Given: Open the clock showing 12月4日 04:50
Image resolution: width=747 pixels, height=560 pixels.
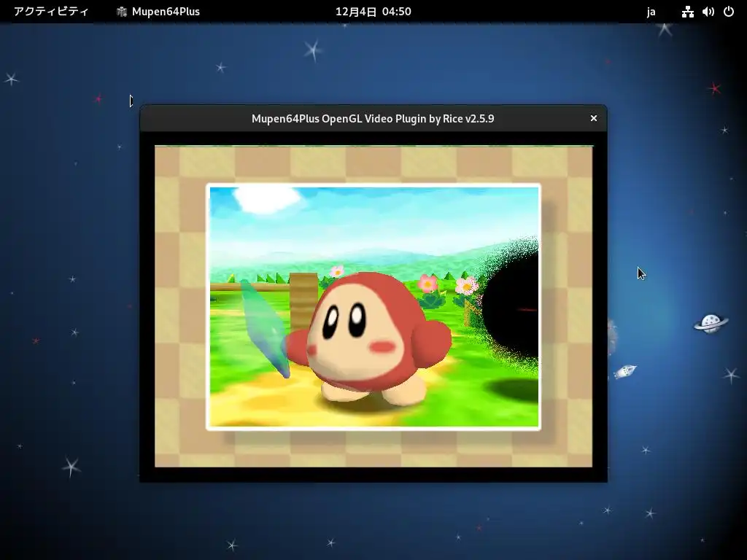Looking at the screenshot, I should [x=373, y=12].
